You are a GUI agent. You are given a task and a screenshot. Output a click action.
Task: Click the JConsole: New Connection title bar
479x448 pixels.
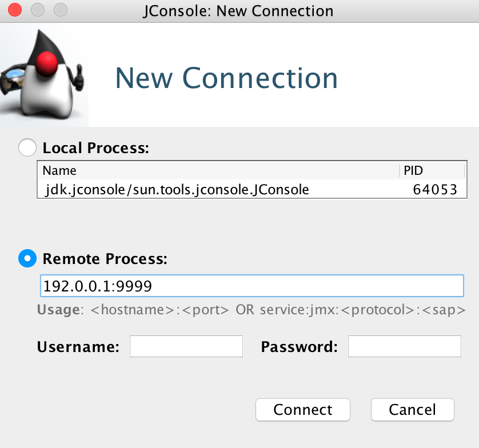238,10
